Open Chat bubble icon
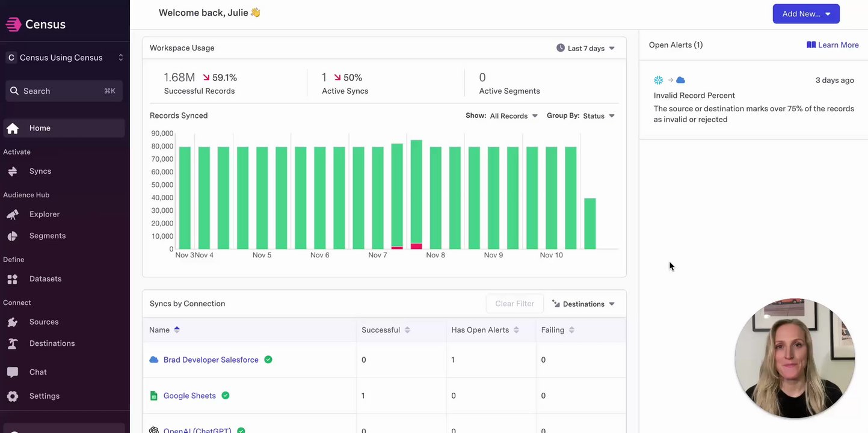This screenshot has height=433, width=868. [x=13, y=372]
